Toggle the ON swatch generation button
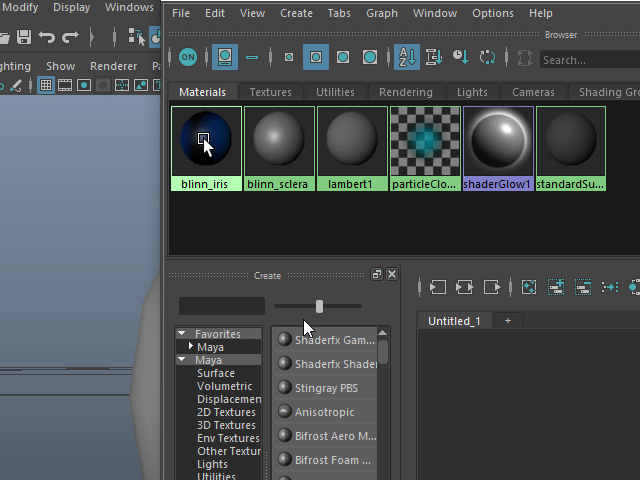 pos(188,57)
